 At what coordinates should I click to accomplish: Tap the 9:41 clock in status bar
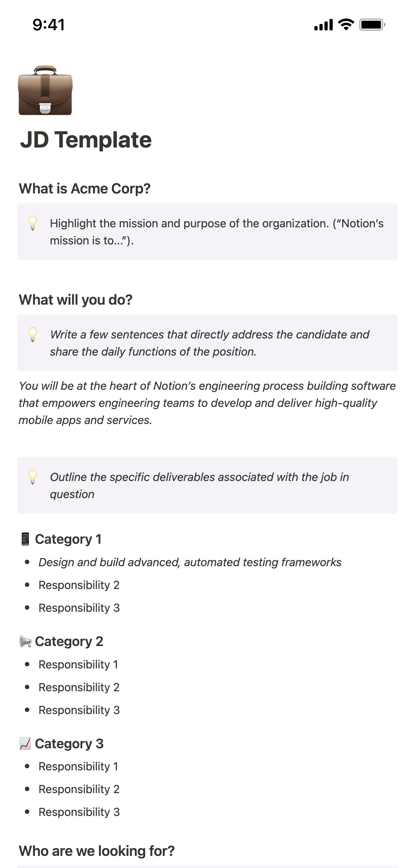tap(48, 25)
